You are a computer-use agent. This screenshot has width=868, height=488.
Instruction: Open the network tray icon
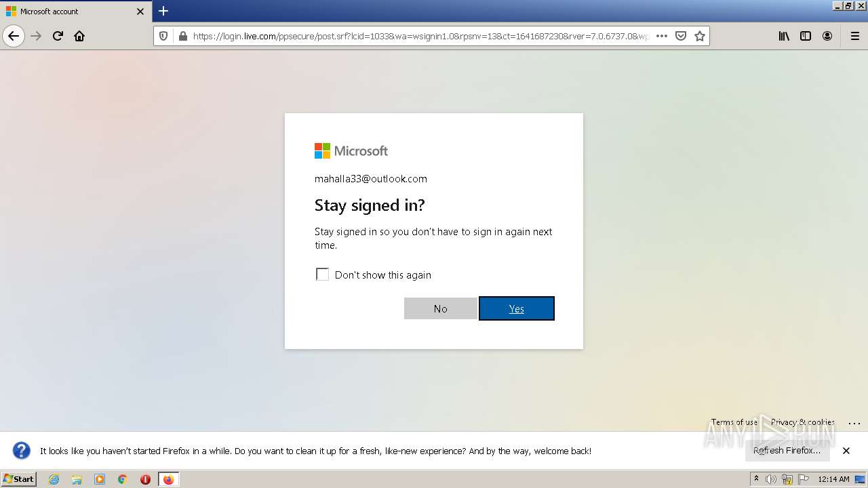(787, 479)
